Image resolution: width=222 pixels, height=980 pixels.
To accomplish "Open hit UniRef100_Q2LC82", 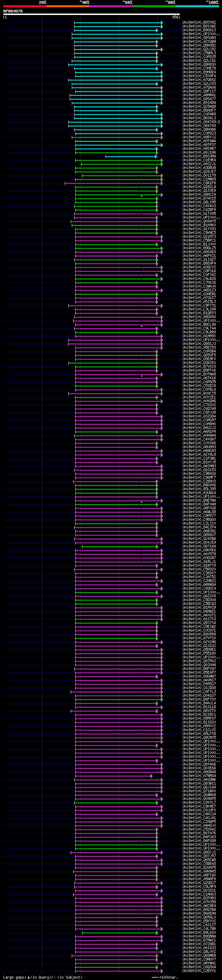I will [199, 49].
